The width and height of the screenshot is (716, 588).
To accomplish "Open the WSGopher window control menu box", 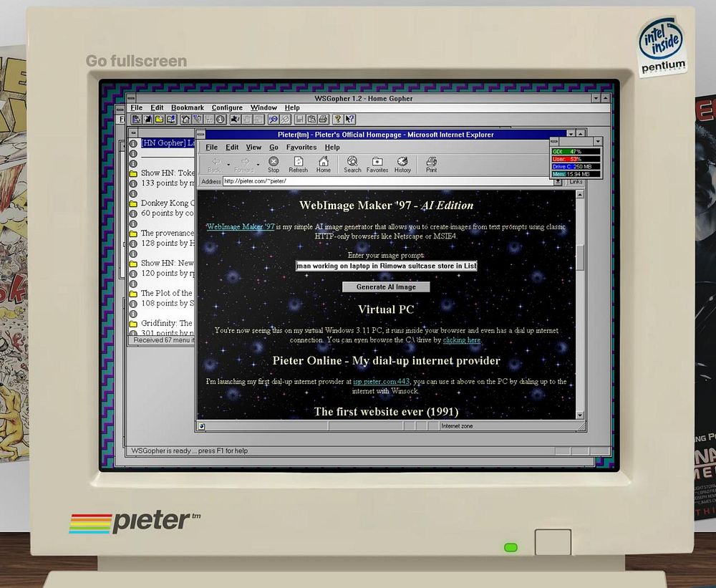I will [x=131, y=98].
